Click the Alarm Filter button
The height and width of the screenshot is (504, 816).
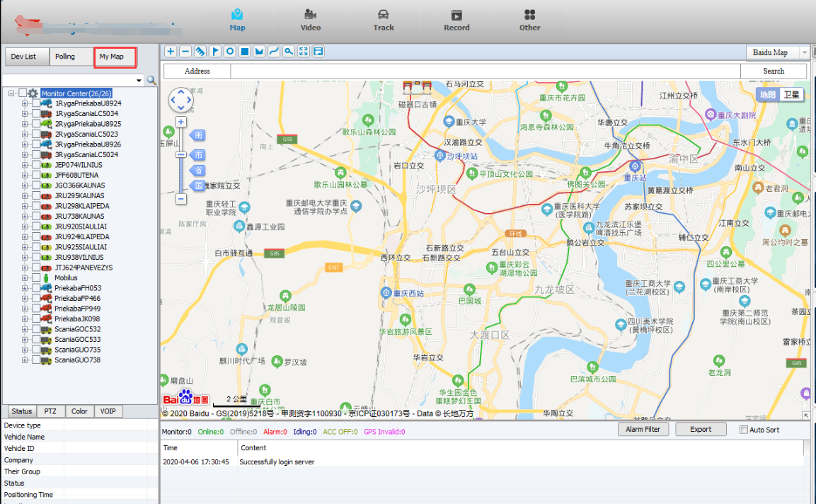coord(643,429)
